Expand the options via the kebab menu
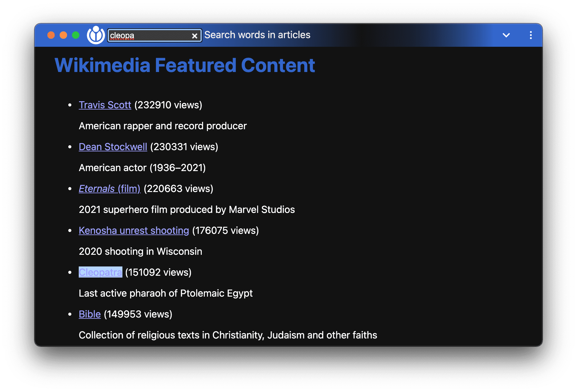Image resolution: width=577 pixels, height=392 pixels. (530, 35)
